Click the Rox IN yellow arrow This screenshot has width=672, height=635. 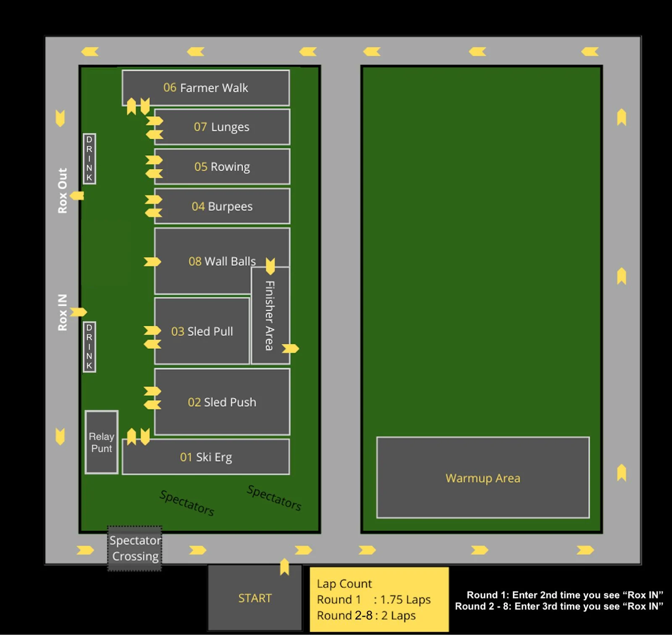[79, 312]
